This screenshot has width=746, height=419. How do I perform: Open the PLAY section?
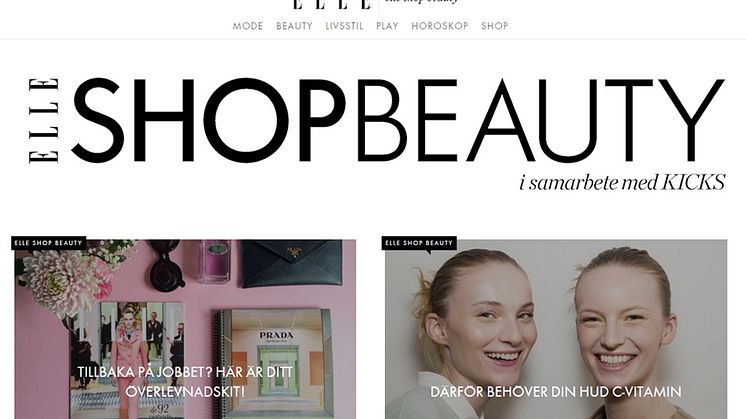pyautogui.click(x=387, y=26)
